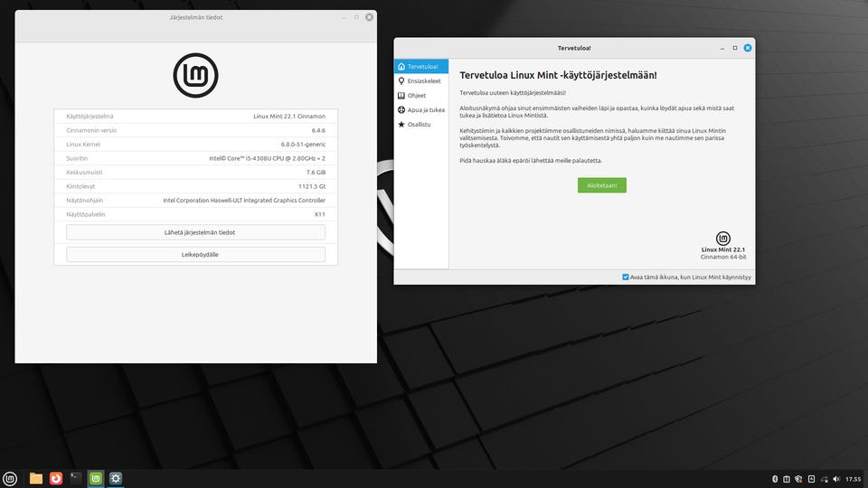Switch to System Info via gear panel icon
Viewport: 868px width, 488px height.
pos(115,479)
